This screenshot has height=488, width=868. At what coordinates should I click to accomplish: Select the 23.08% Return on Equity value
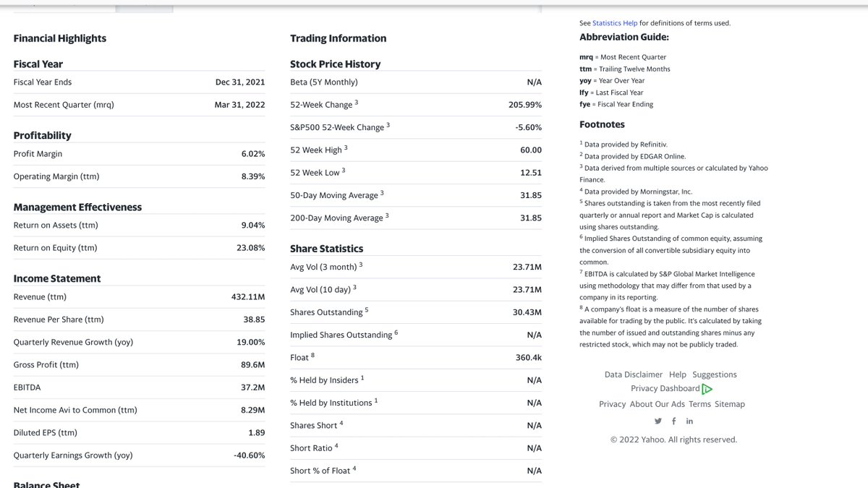click(251, 248)
